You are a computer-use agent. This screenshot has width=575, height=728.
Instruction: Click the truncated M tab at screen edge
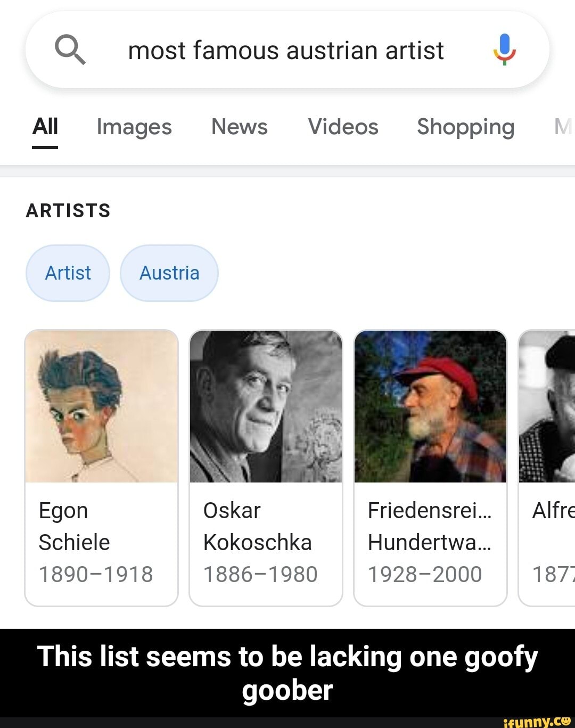565,127
